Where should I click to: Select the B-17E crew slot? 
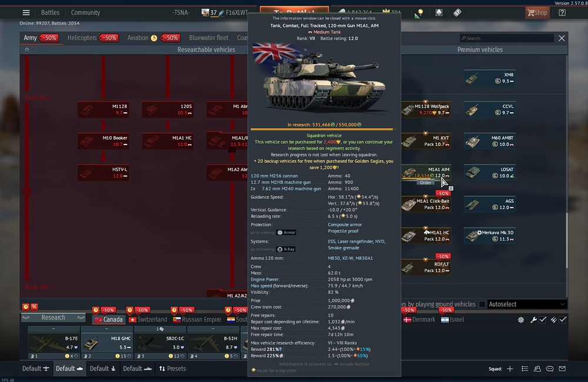tap(54, 343)
